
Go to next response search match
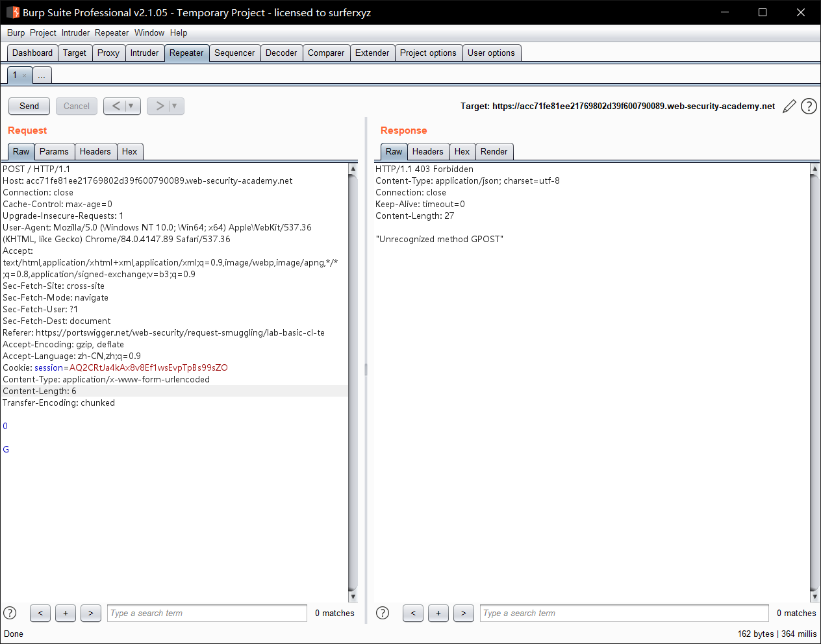(x=464, y=613)
